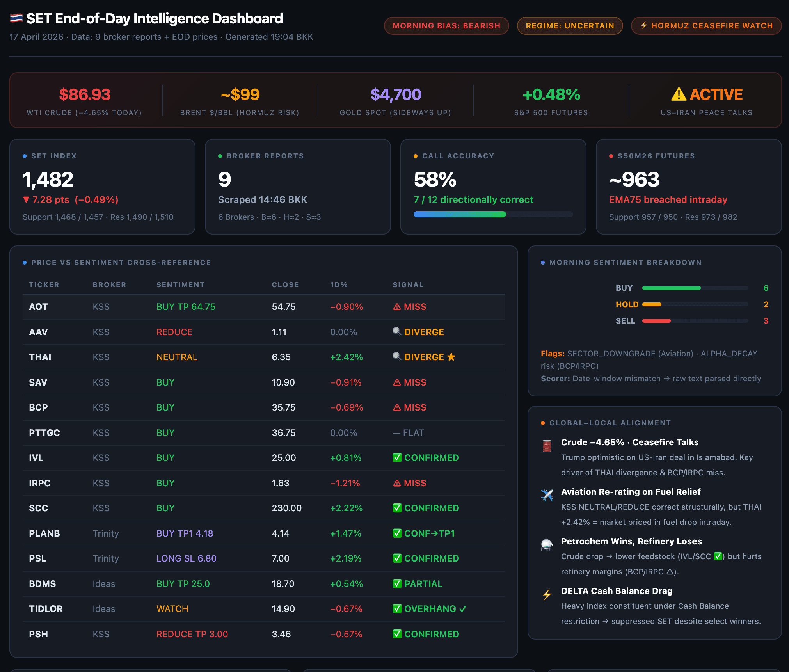Click the CLOSE column header
The height and width of the screenshot is (672, 789).
[285, 285]
